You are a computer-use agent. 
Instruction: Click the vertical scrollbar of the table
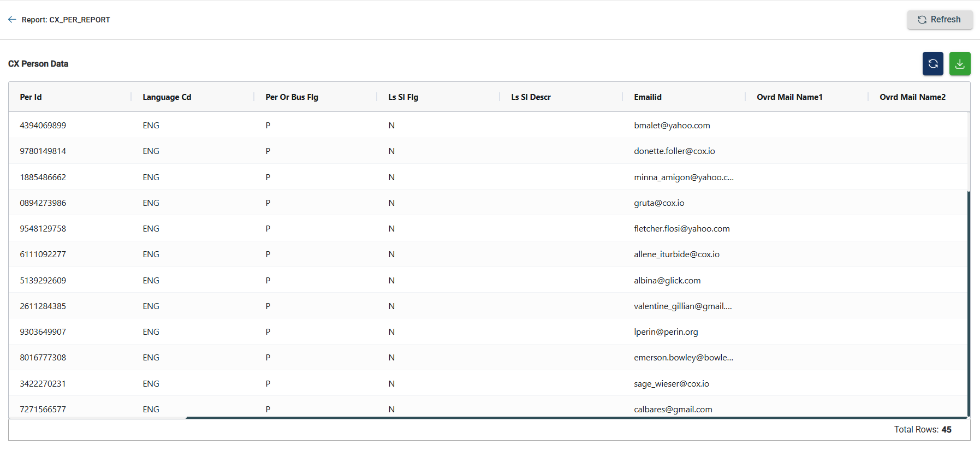coord(969,300)
